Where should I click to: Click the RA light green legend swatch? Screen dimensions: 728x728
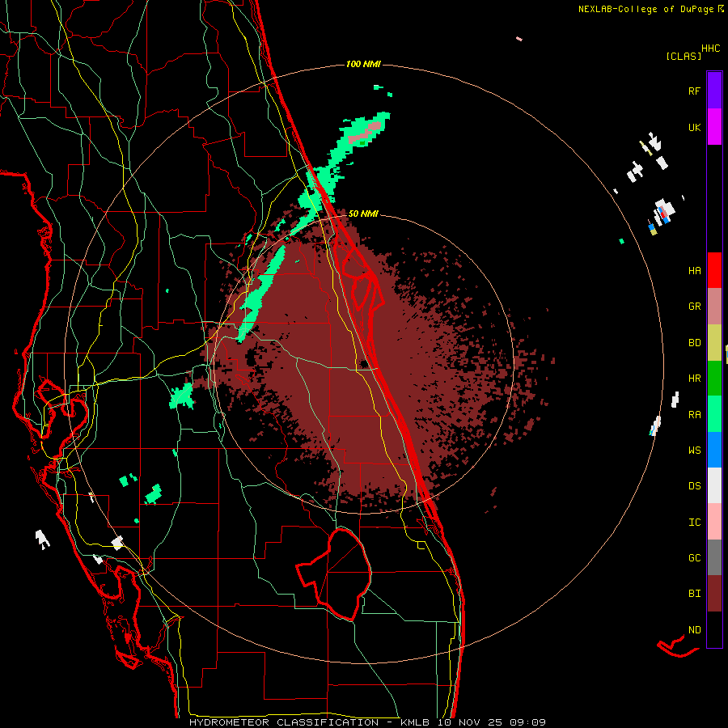[714, 414]
